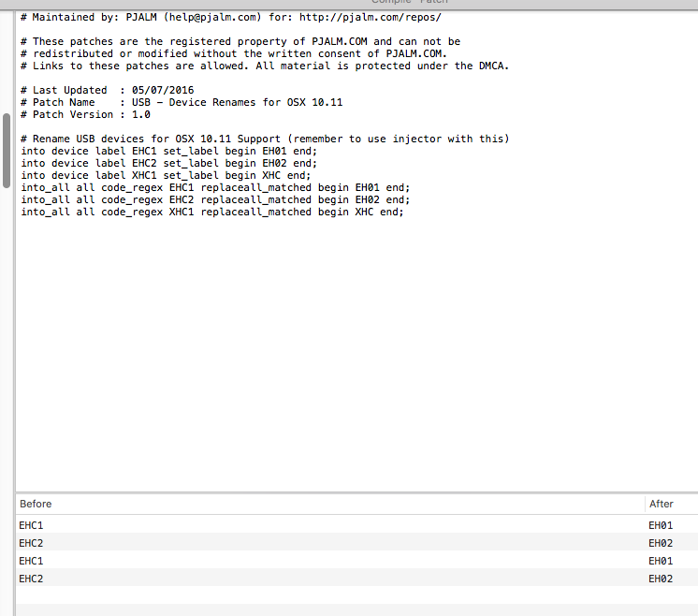Image resolution: width=698 pixels, height=616 pixels.
Task: Click the Before column header
Action: 36,504
